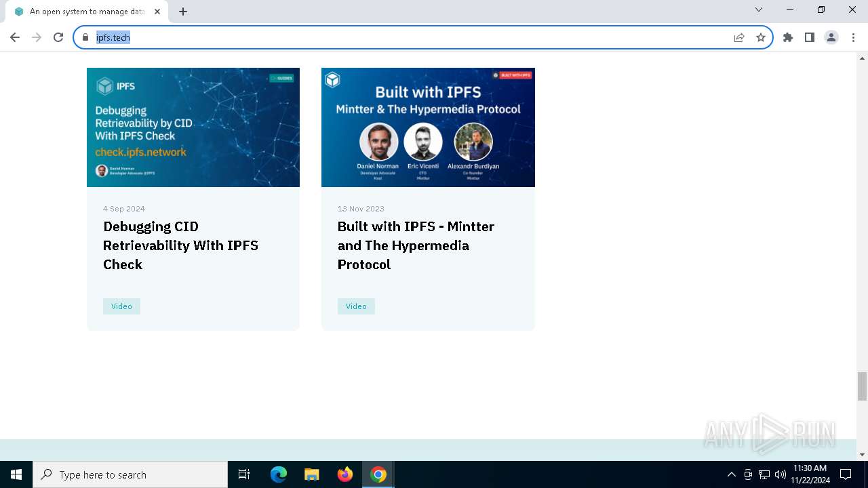Image resolution: width=868 pixels, height=488 pixels.
Task: Open the network status tray icon
Action: point(764,474)
